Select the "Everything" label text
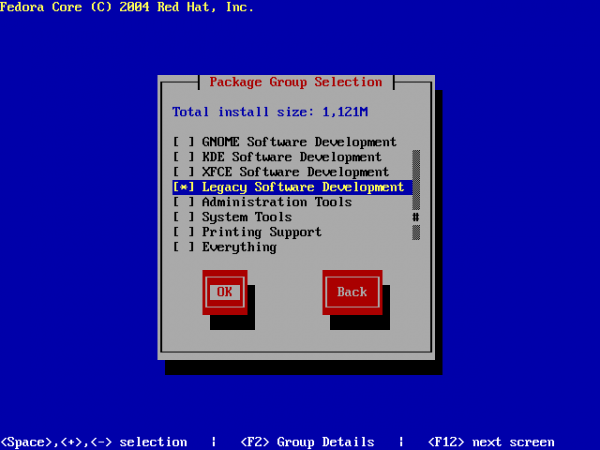The height and width of the screenshot is (450, 600). [x=239, y=247]
